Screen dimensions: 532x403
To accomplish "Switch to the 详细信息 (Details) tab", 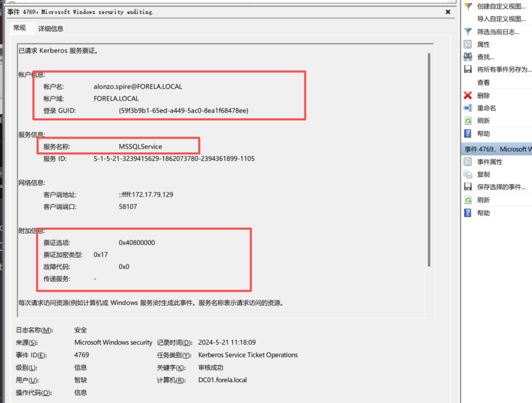I will tap(51, 29).
